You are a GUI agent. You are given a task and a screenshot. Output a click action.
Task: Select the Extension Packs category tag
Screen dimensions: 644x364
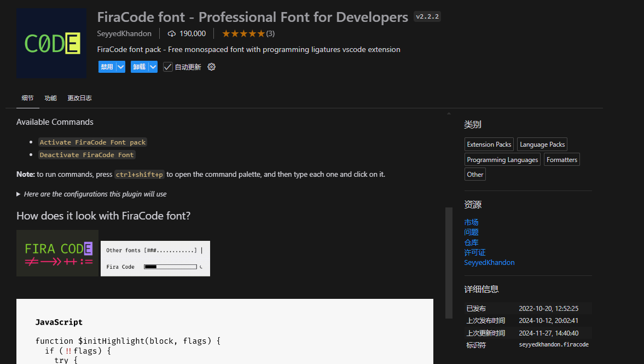(x=489, y=145)
